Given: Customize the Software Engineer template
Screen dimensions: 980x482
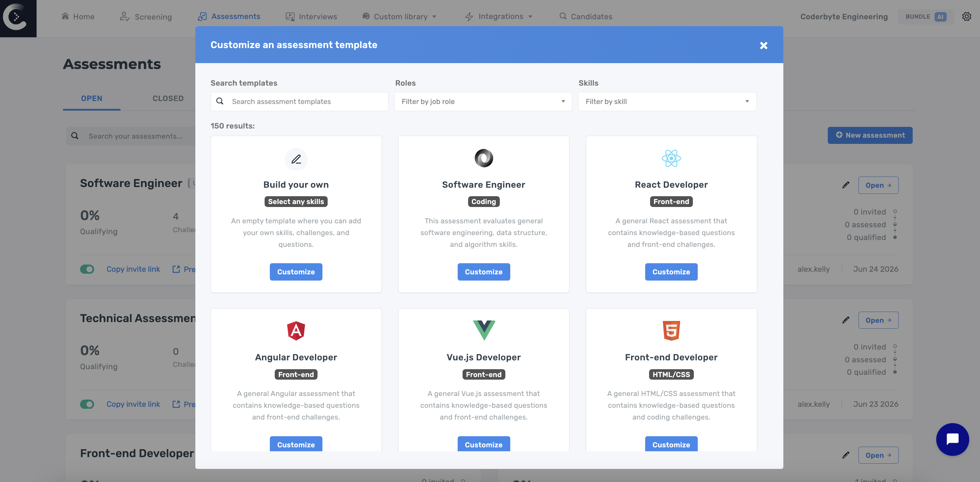Looking at the screenshot, I should point(483,272).
